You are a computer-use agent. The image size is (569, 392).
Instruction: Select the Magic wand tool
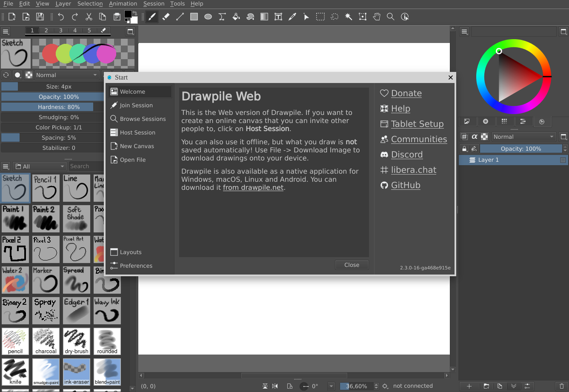click(349, 17)
